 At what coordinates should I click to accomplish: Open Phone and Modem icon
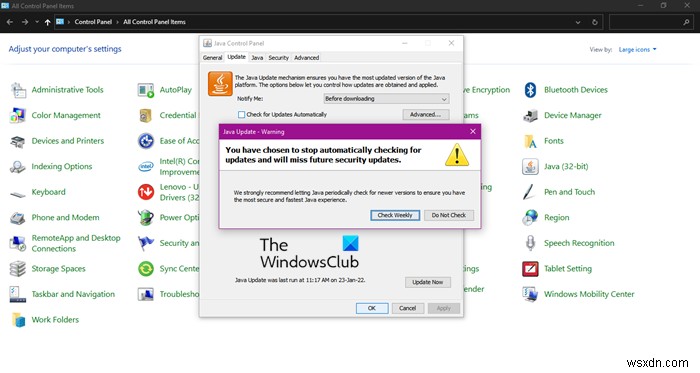pos(18,218)
